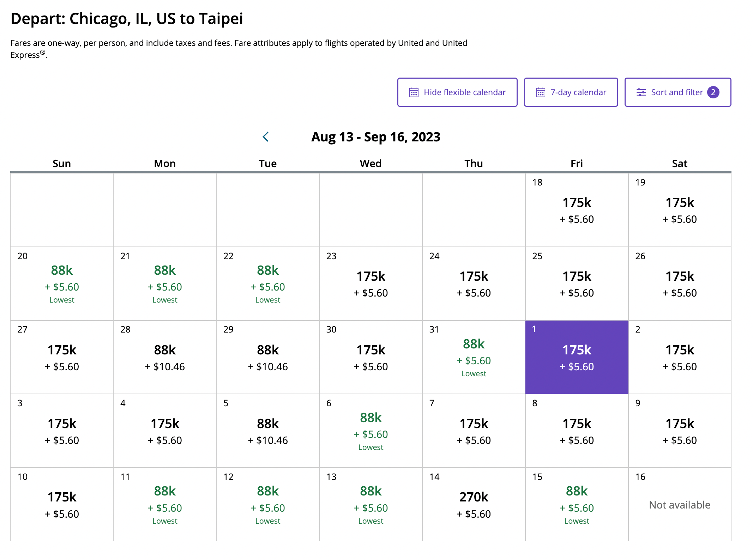
Task: Select September 5 fare with $10.46 fee
Action: click(x=268, y=431)
